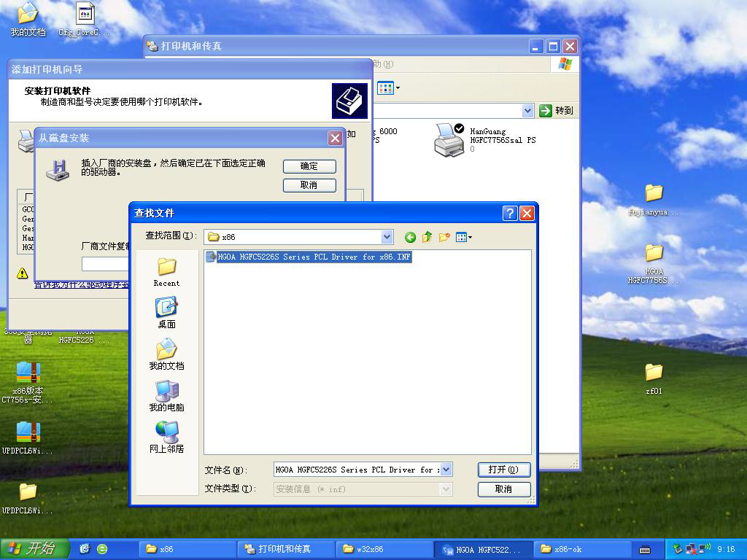Select the HGOA HGFC5226S PCL Driver INF file
Image resolution: width=747 pixels, height=560 pixels.
click(x=309, y=257)
